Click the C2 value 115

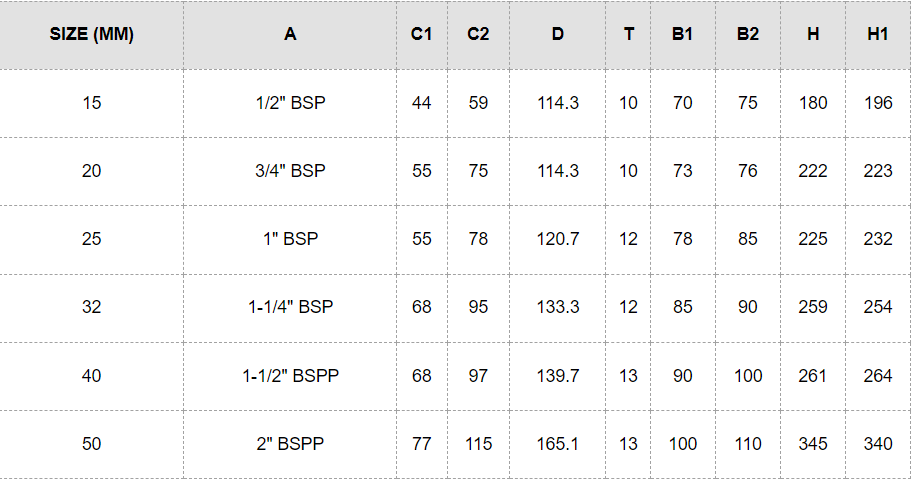tap(478, 444)
